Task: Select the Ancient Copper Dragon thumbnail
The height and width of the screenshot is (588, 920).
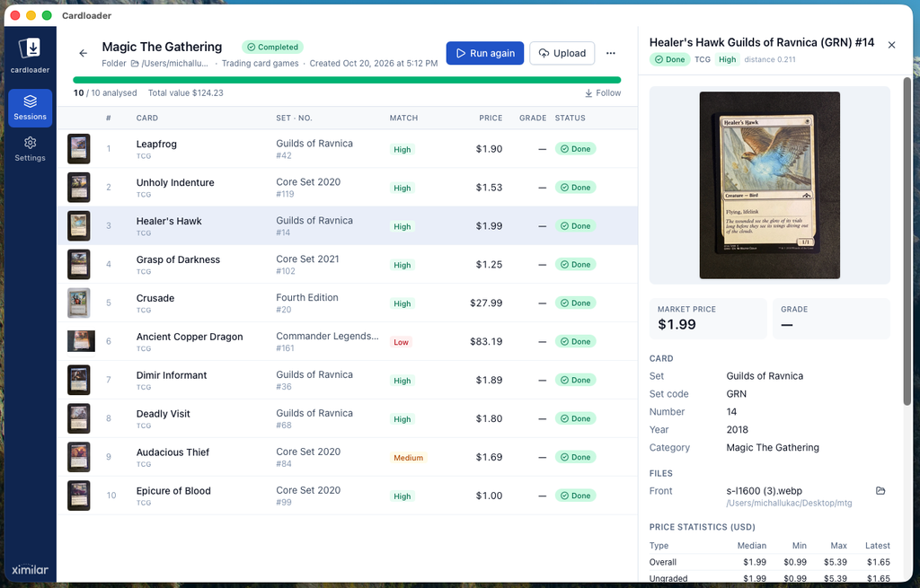Action: [81, 341]
